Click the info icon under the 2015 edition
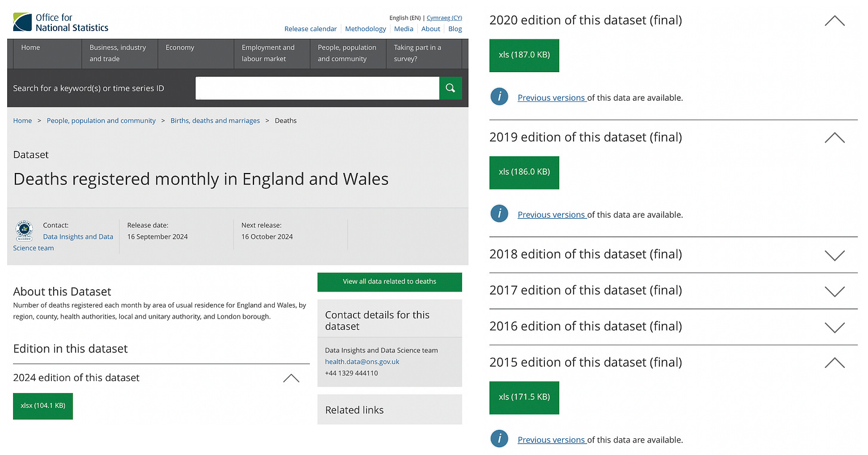The image size is (868, 455). (x=499, y=439)
